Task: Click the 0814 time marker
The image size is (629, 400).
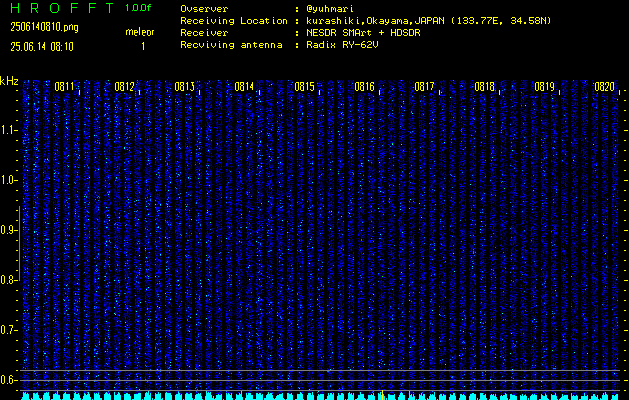Action: coord(244,87)
